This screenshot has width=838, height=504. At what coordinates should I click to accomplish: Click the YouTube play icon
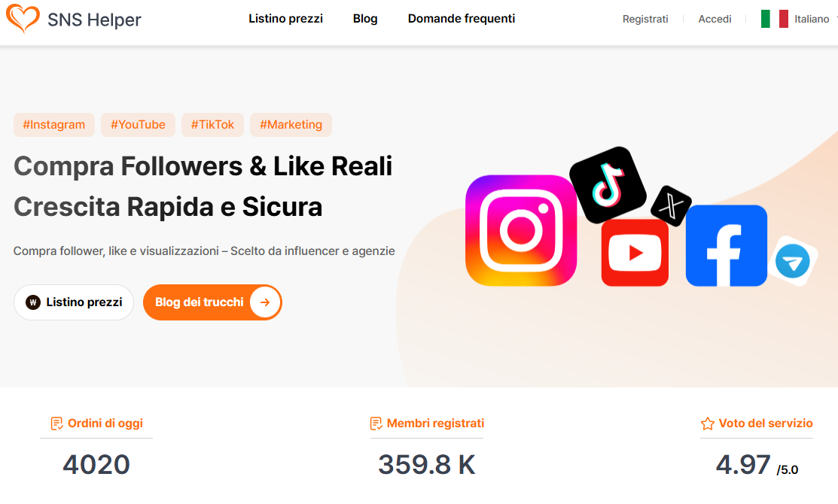coord(635,253)
